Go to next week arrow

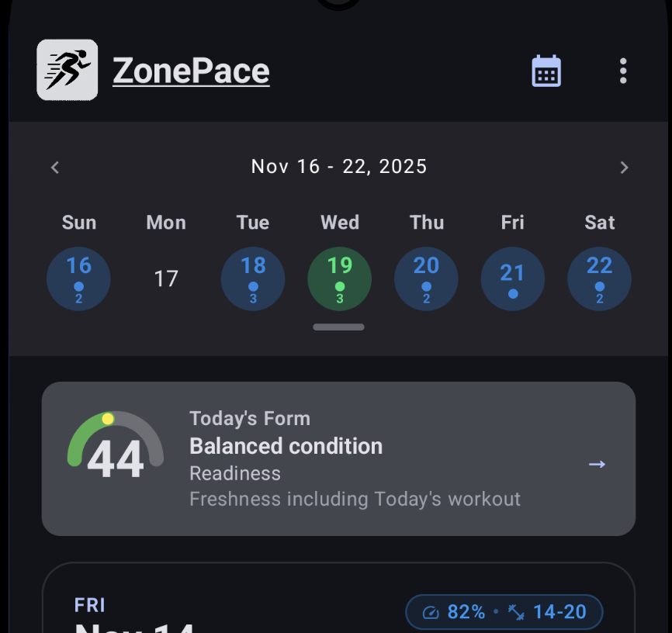click(x=624, y=167)
